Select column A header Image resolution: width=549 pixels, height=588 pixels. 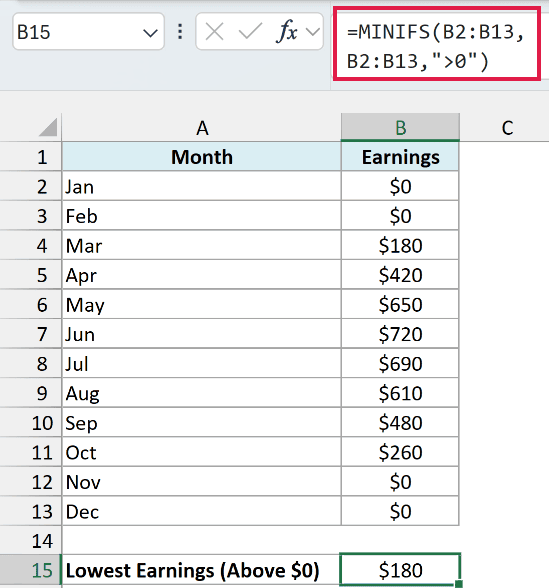click(x=202, y=128)
